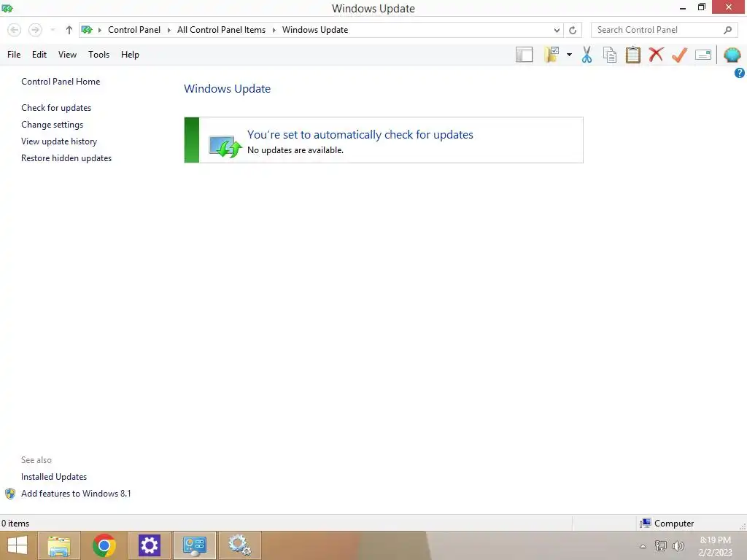Viewport: 747px width, 560px height.
Task: Select Control Panel in the breadcrumb
Action: 134,30
